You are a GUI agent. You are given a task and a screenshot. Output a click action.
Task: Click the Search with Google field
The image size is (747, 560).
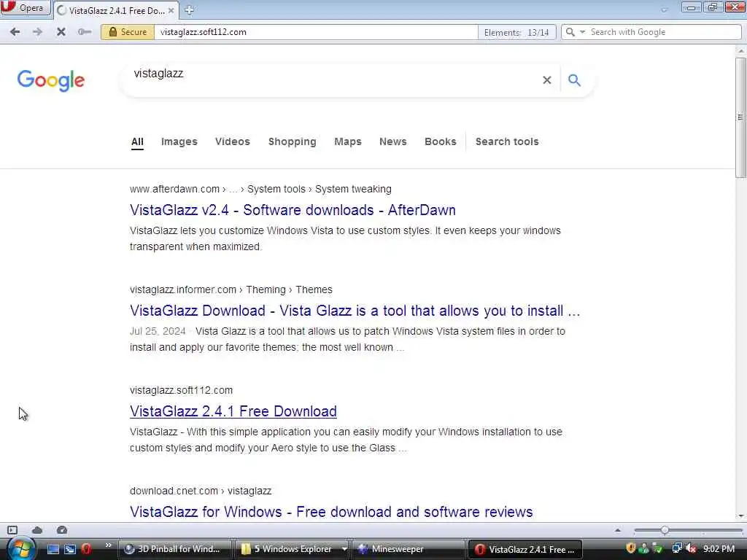(x=664, y=32)
